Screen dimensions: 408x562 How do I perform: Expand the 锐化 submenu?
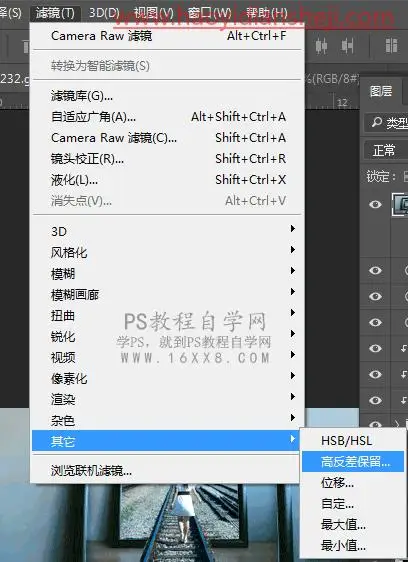coord(167,336)
